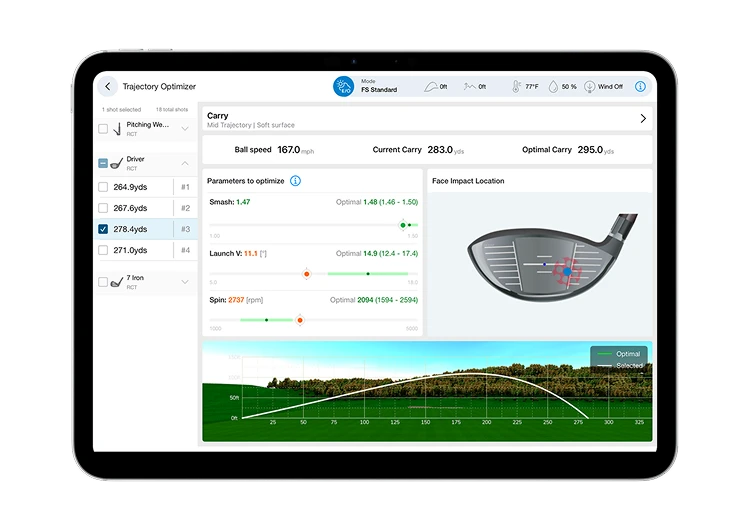Viewport: 750px width, 530px height.
Task: Check the Pitching Wedge checkbox
Action: (103, 129)
